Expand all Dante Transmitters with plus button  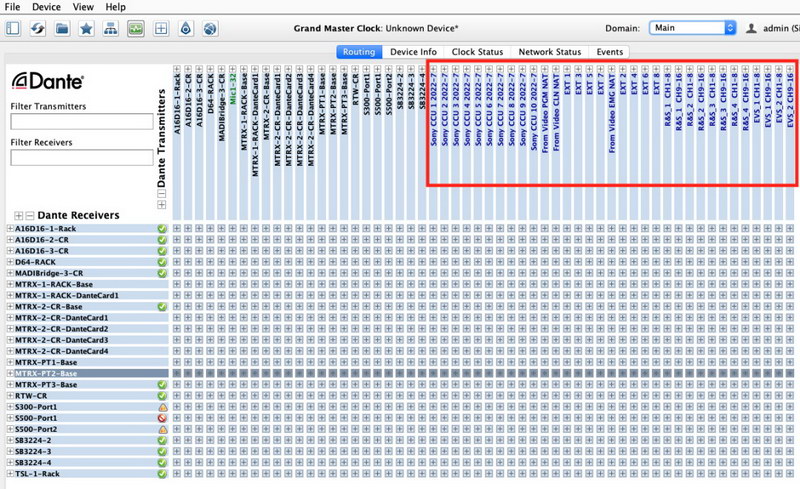tap(162, 205)
